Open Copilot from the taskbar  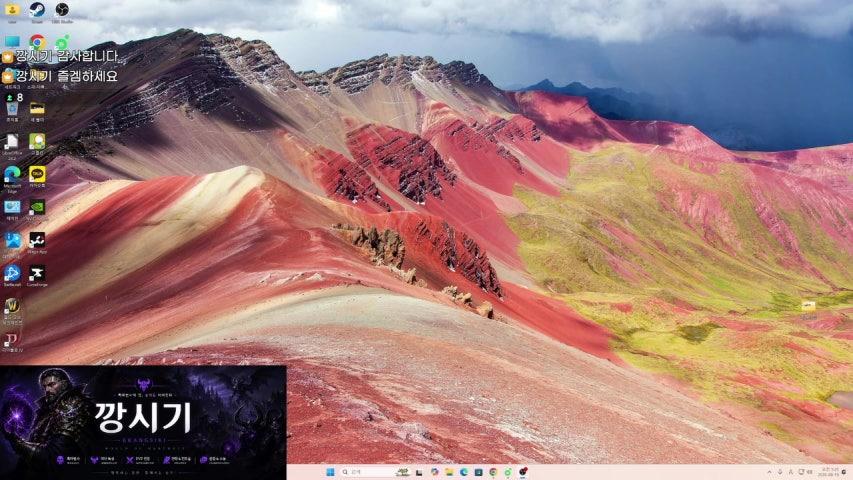(434, 472)
